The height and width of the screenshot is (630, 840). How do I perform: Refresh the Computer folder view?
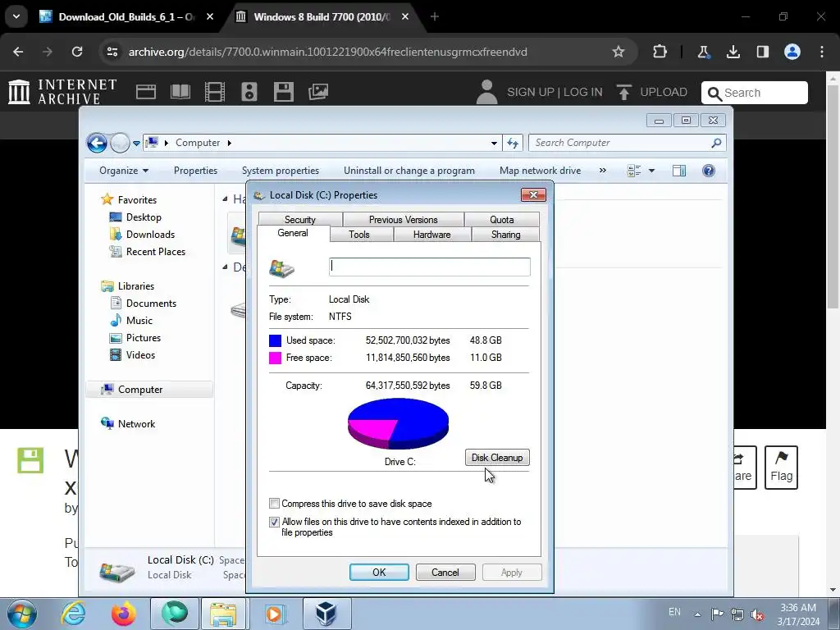[513, 143]
